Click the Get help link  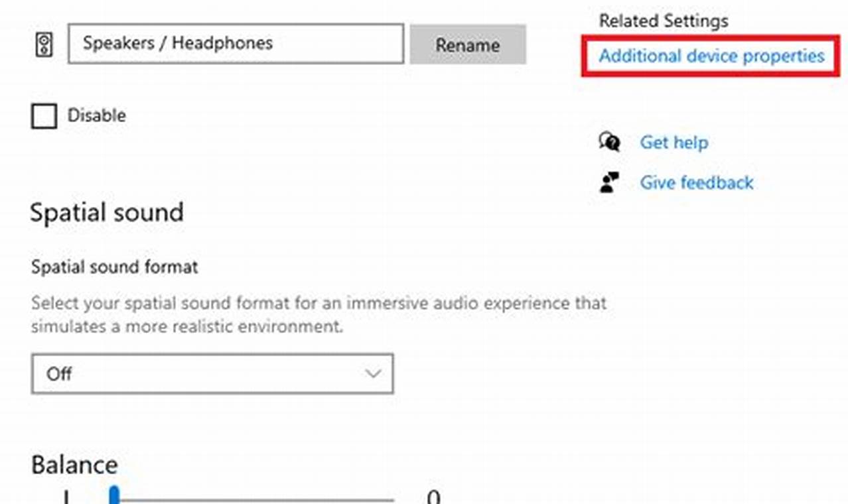click(674, 142)
